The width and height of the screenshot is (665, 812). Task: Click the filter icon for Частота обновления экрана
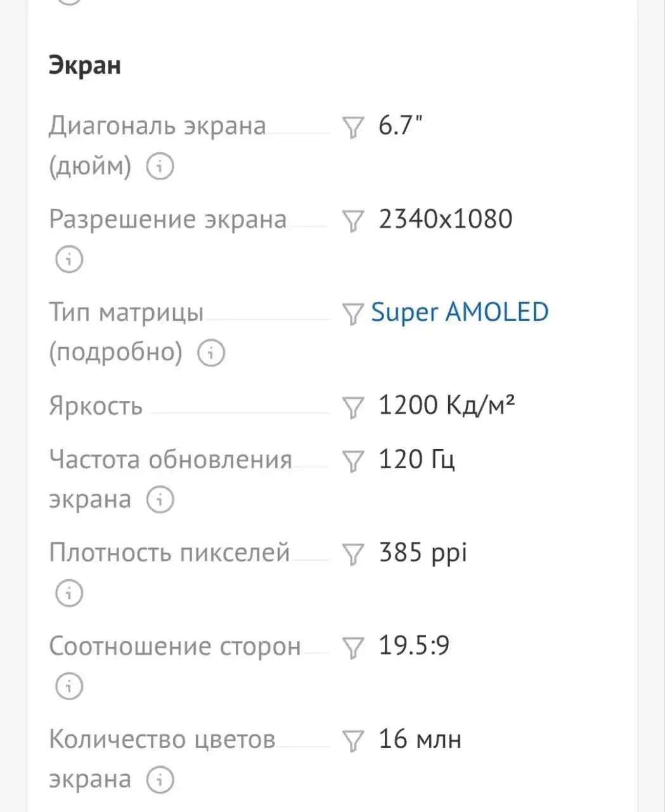click(353, 459)
